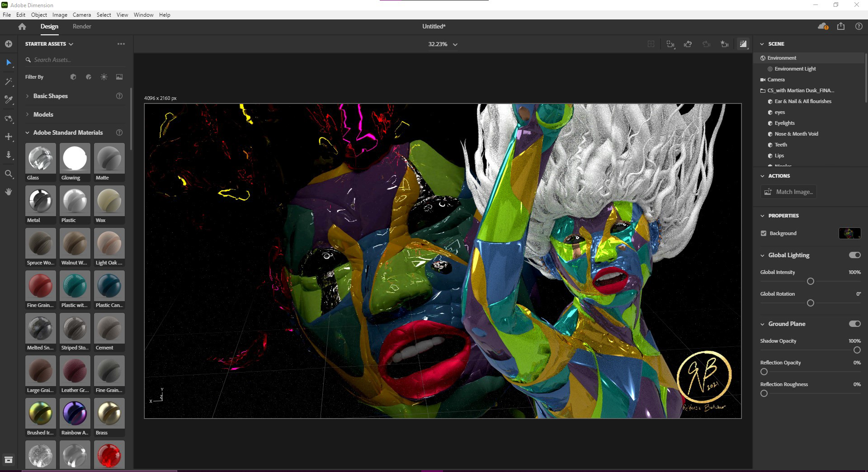The height and width of the screenshot is (472, 868).
Task: Select the Pan camera tool
Action: coord(9,137)
